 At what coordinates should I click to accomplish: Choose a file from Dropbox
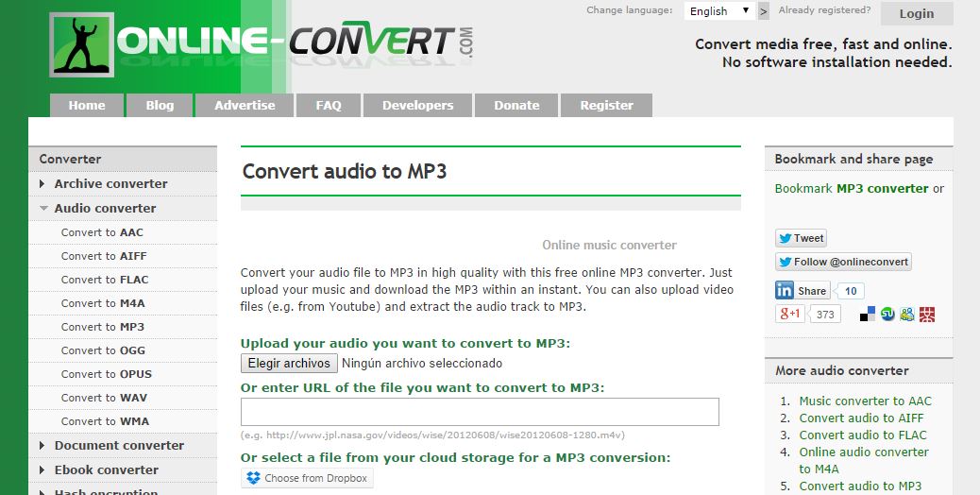(307, 478)
